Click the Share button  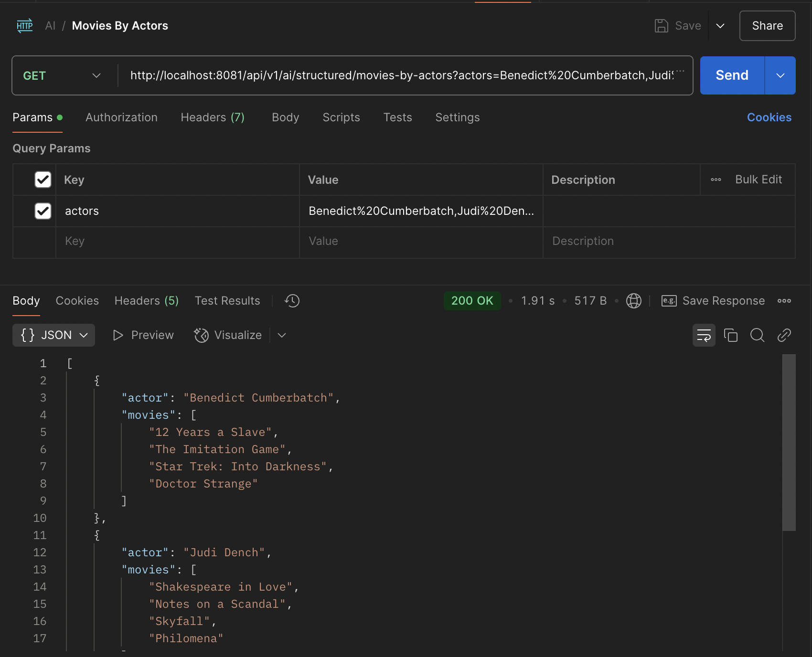tap(768, 26)
